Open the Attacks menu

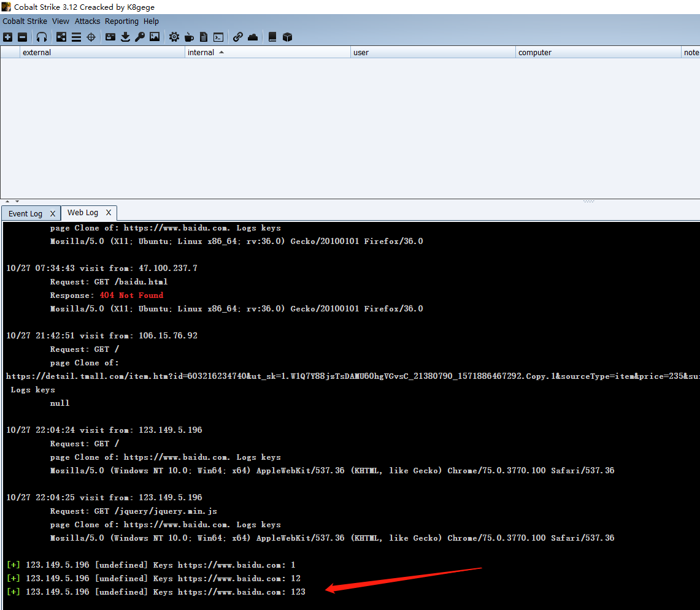click(88, 21)
